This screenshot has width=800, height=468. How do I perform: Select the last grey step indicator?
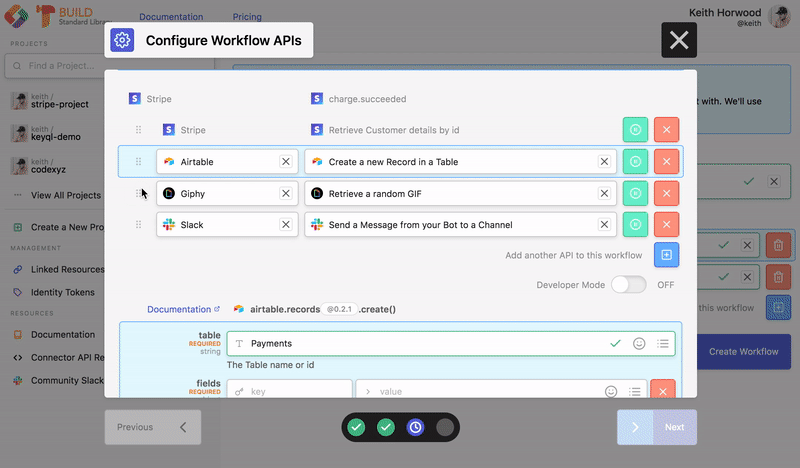click(x=445, y=427)
